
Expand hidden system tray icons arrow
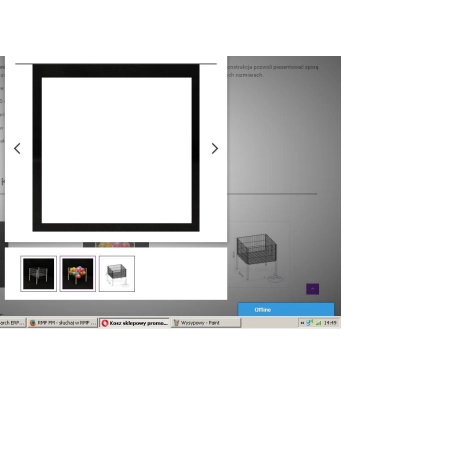click(x=302, y=323)
